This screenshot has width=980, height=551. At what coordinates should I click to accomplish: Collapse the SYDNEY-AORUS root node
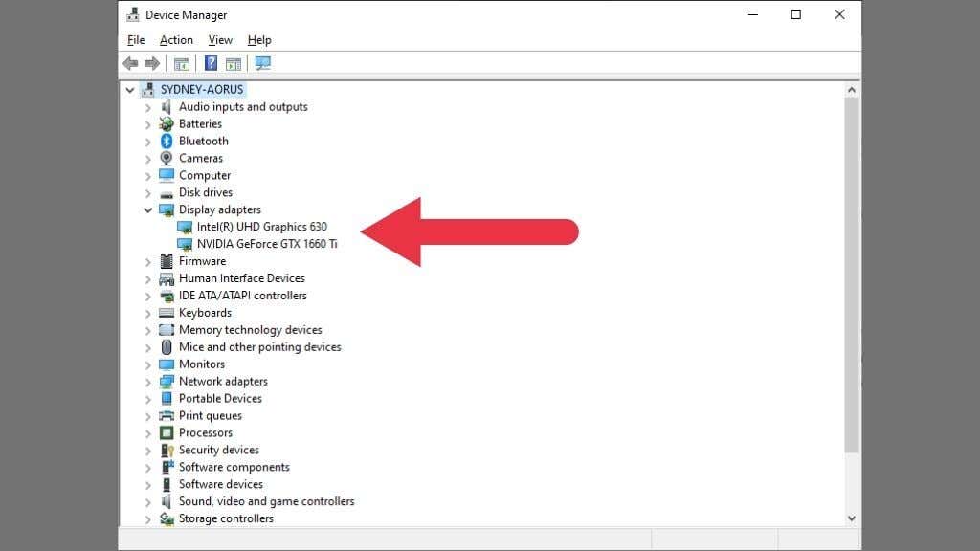(x=129, y=90)
